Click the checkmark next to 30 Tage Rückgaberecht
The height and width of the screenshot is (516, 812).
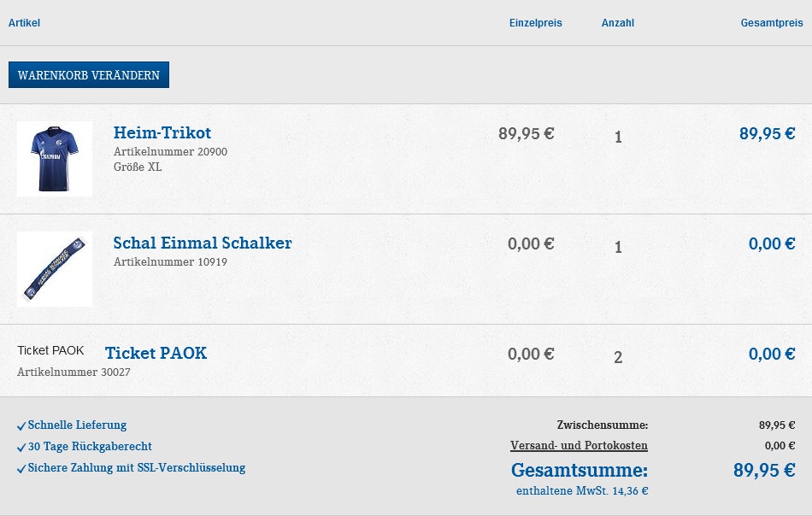21,446
